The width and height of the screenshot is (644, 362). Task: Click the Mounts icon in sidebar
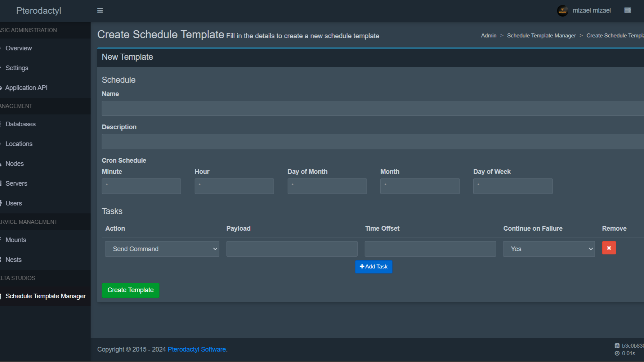pos(1,240)
